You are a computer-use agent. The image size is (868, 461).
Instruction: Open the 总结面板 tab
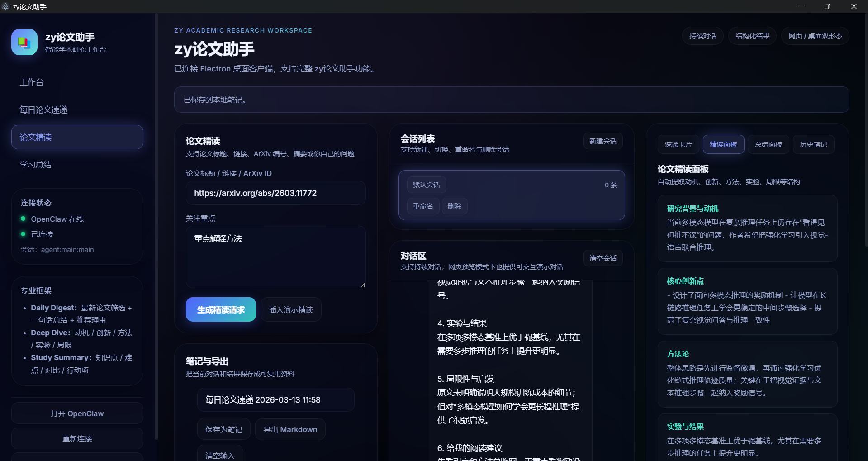(x=768, y=144)
